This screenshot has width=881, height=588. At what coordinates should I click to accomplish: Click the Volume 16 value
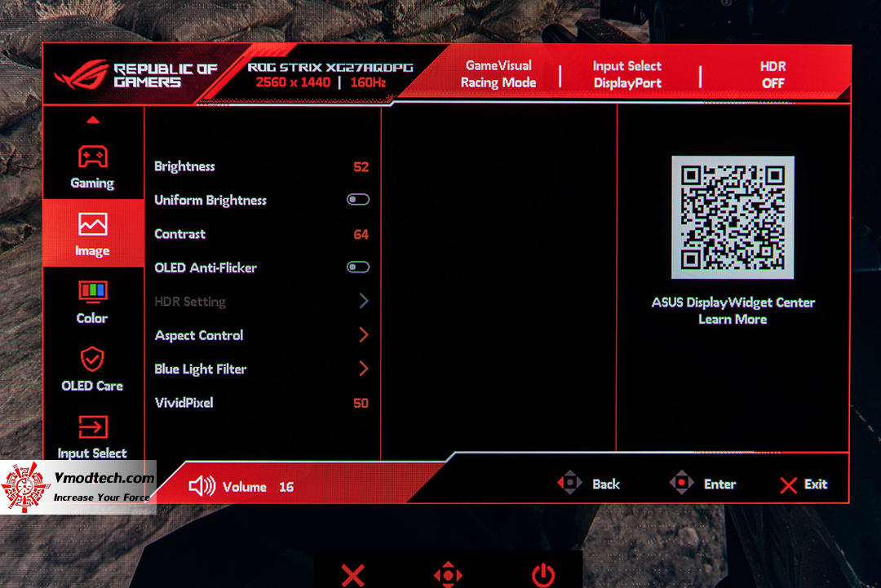coord(286,487)
